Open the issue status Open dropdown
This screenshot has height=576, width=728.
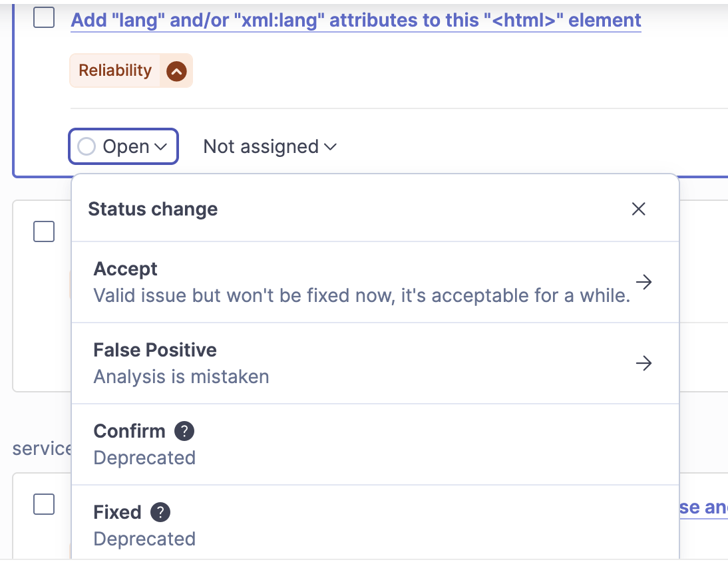pos(122,146)
